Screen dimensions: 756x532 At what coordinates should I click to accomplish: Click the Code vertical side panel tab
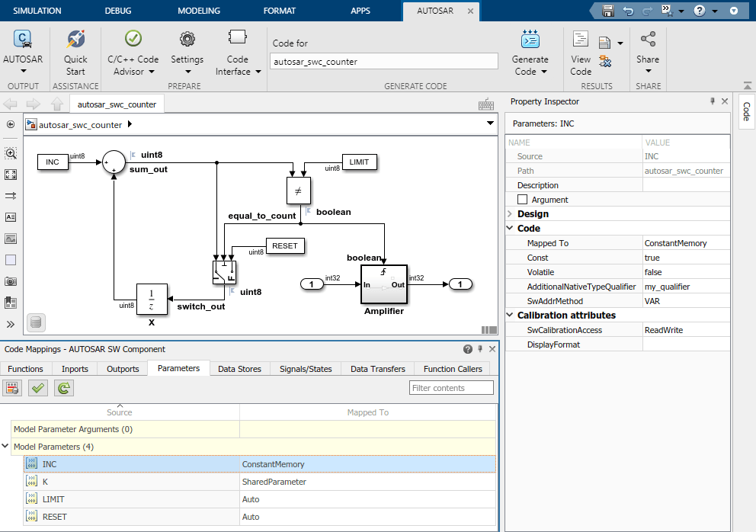[746, 111]
